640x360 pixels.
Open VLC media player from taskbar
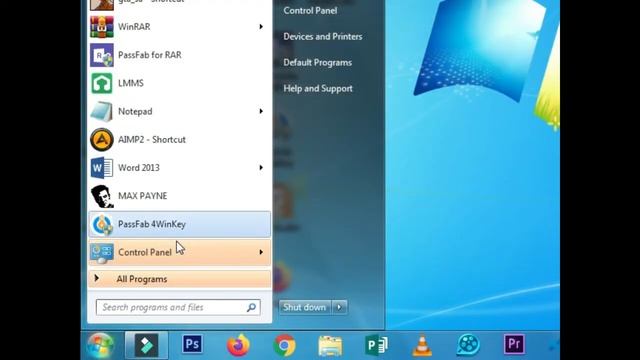[x=422, y=345]
